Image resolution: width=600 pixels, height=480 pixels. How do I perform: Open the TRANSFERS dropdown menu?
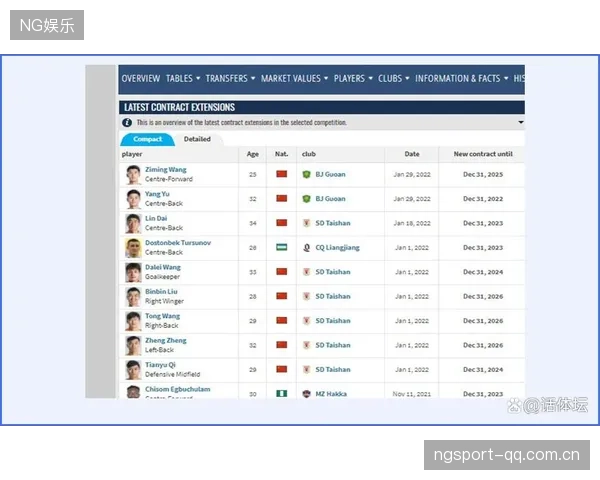tap(230, 78)
